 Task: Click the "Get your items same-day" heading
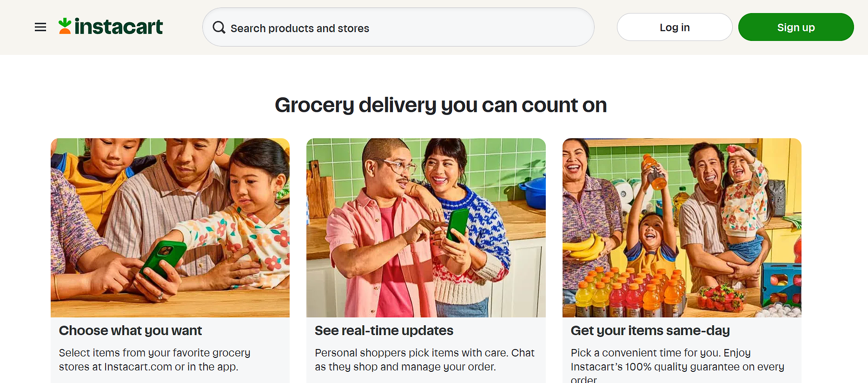650,330
